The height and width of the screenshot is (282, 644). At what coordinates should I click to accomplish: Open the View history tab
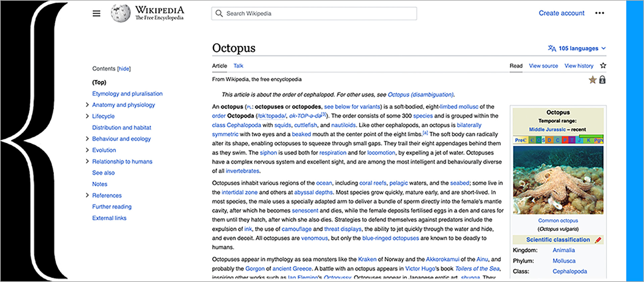coord(579,66)
